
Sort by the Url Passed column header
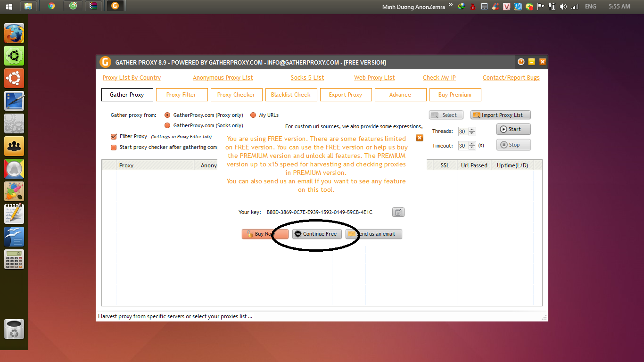(474, 165)
